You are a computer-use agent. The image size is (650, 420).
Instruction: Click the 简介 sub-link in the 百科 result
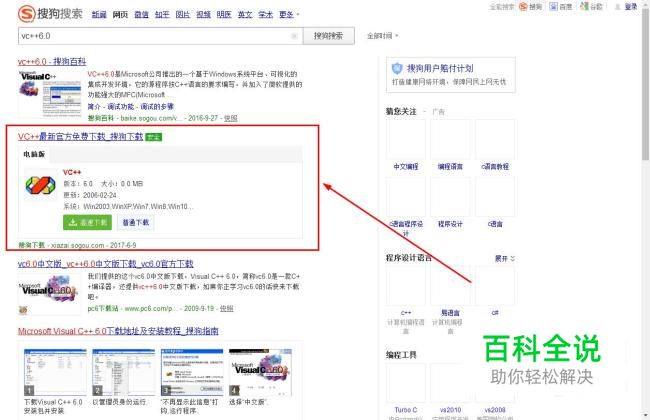tap(94, 107)
